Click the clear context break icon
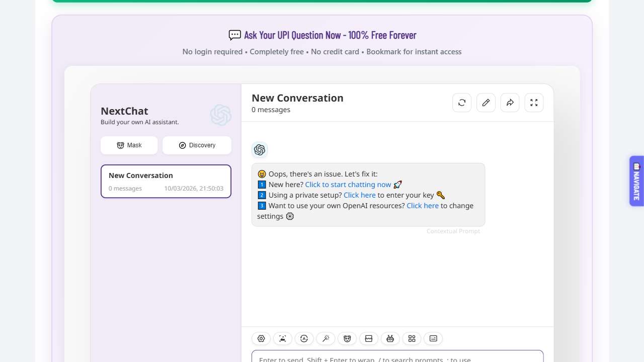The image size is (644, 362). 369,339
